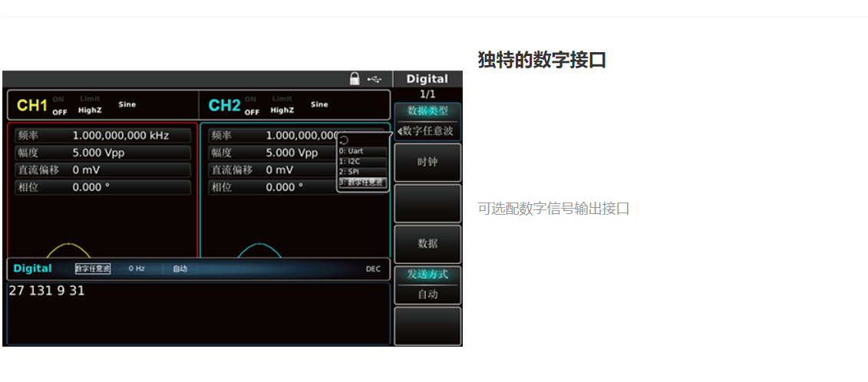
Task: Click CH2 HighZ load label
Action: [282, 110]
